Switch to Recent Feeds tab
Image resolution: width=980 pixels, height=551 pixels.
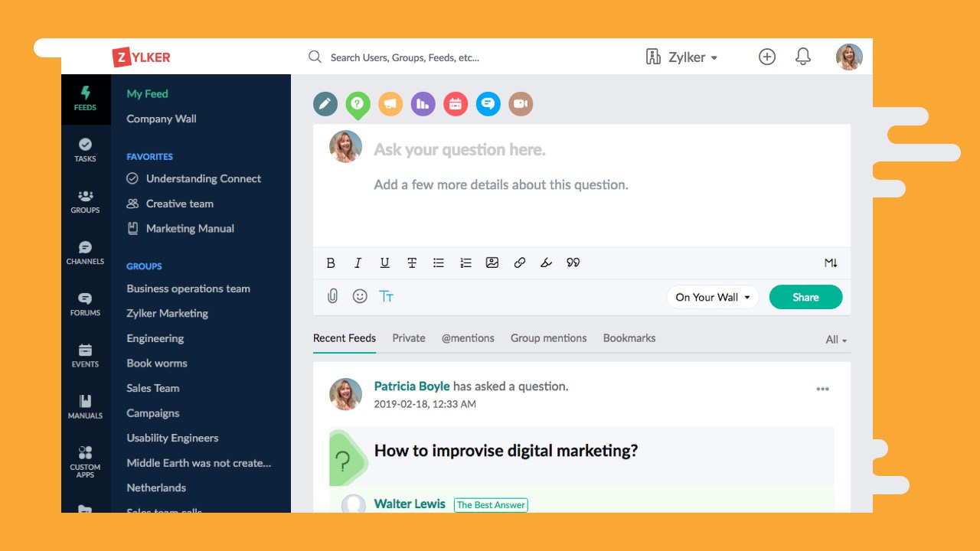pos(345,338)
